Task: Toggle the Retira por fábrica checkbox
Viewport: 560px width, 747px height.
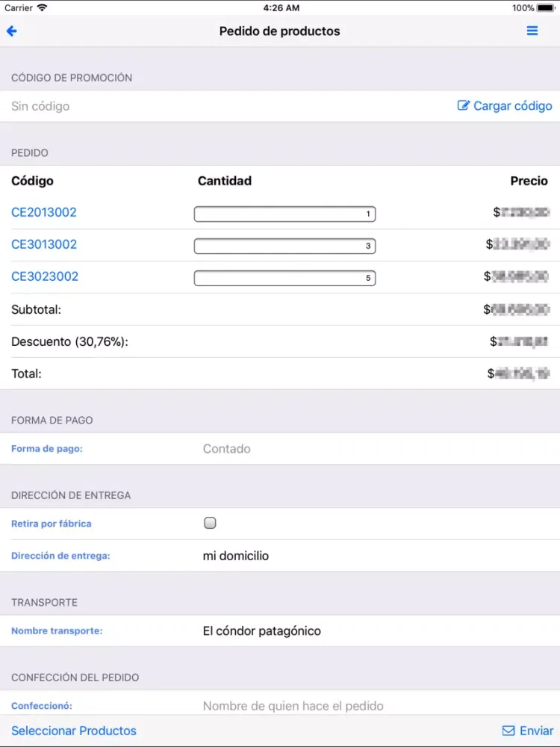Action: pos(210,523)
